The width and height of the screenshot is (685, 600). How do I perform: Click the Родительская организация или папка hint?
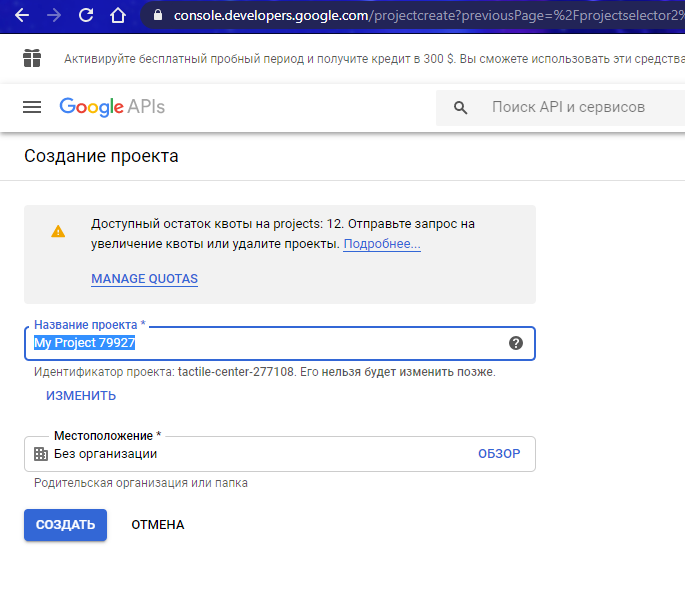point(141,483)
